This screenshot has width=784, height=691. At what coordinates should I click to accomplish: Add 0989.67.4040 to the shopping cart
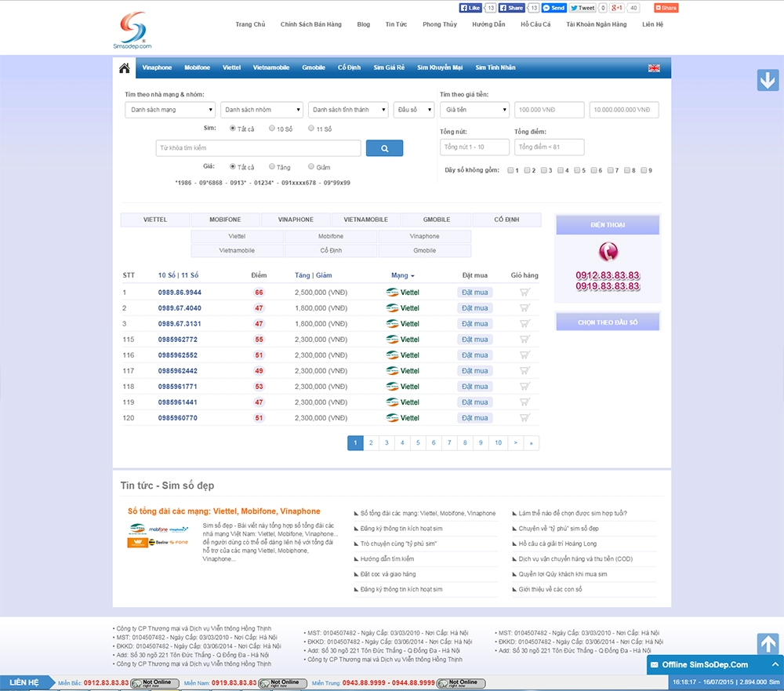point(524,307)
